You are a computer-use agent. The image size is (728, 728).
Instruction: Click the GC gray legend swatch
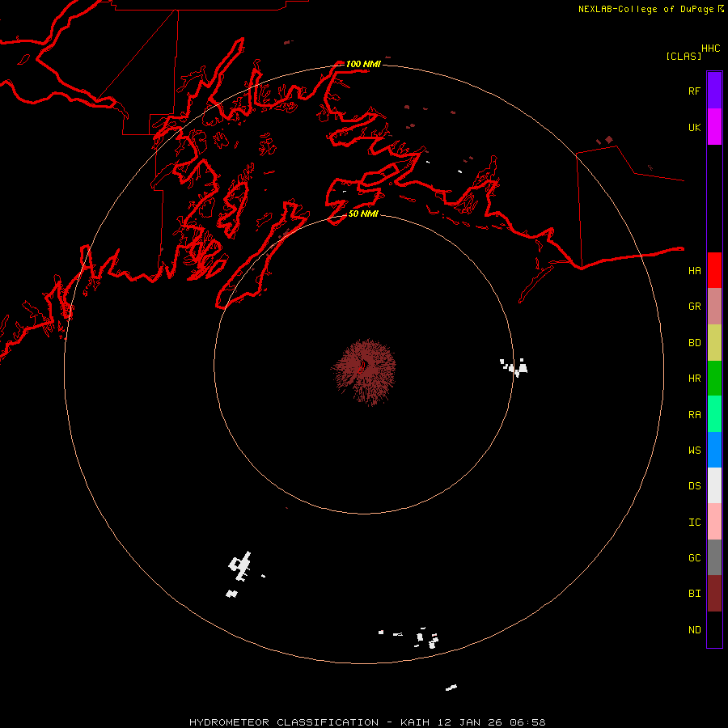pyautogui.click(x=714, y=557)
